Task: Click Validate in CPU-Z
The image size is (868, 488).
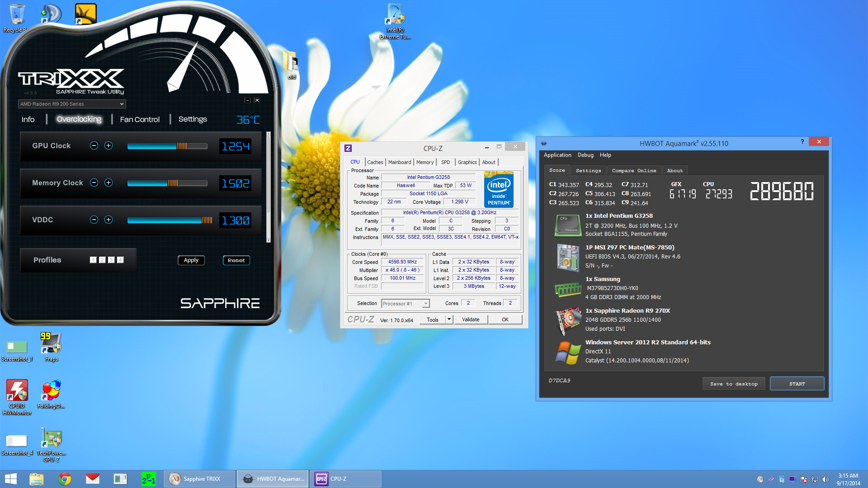Action: click(x=471, y=319)
